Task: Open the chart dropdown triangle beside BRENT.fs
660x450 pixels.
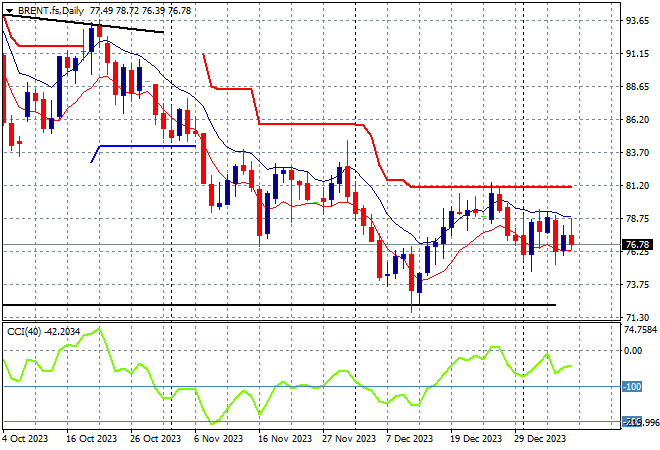Action: click(10, 11)
